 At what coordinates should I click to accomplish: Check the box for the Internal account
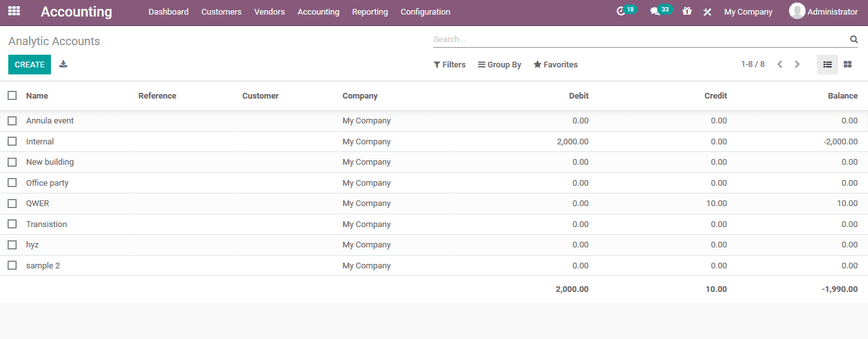click(12, 141)
